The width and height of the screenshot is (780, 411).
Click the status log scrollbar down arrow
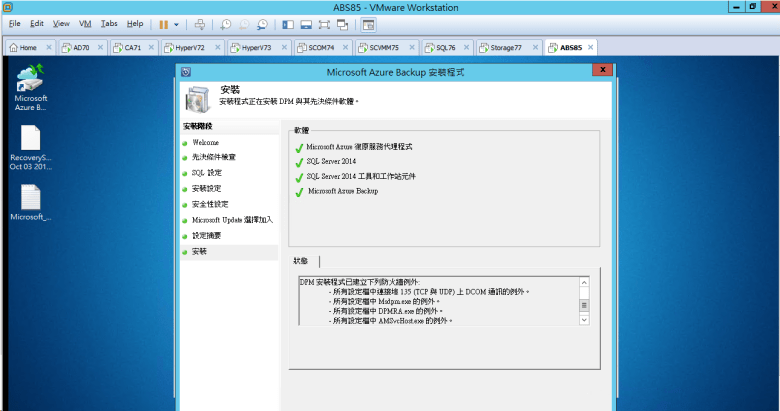(584, 320)
